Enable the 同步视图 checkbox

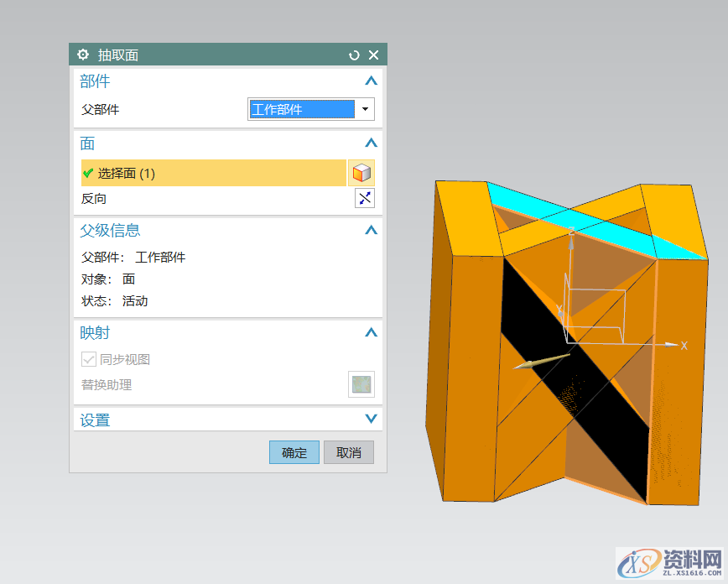point(88,358)
